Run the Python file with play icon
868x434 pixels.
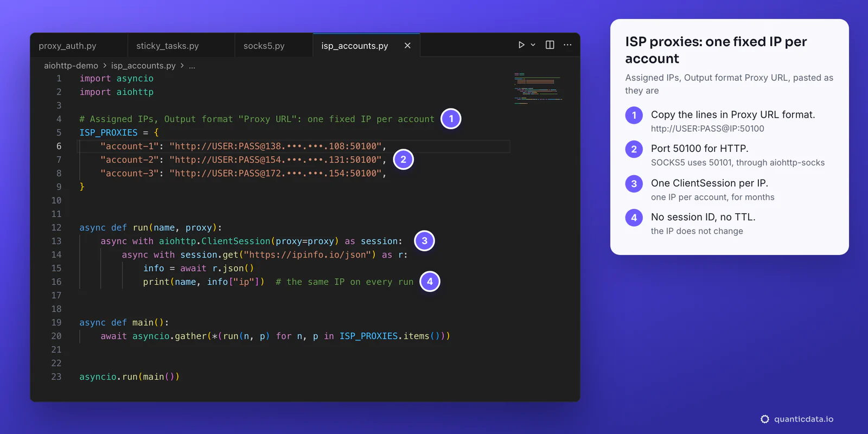[521, 45]
